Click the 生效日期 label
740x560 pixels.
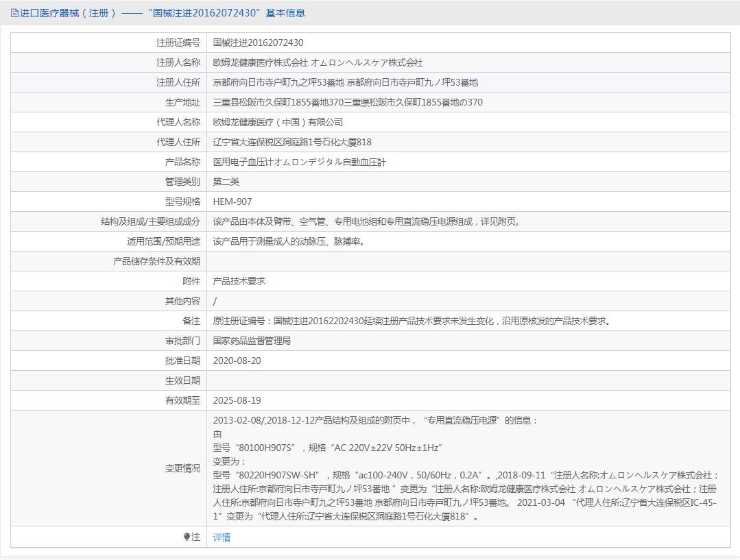click(182, 380)
